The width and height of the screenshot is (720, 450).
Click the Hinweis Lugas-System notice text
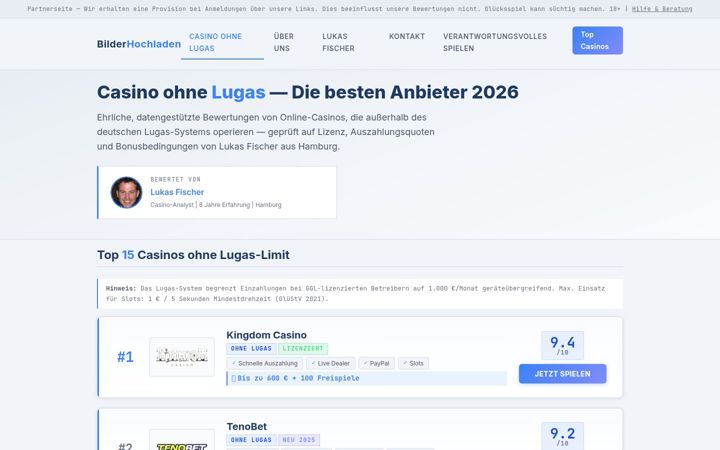click(x=360, y=293)
